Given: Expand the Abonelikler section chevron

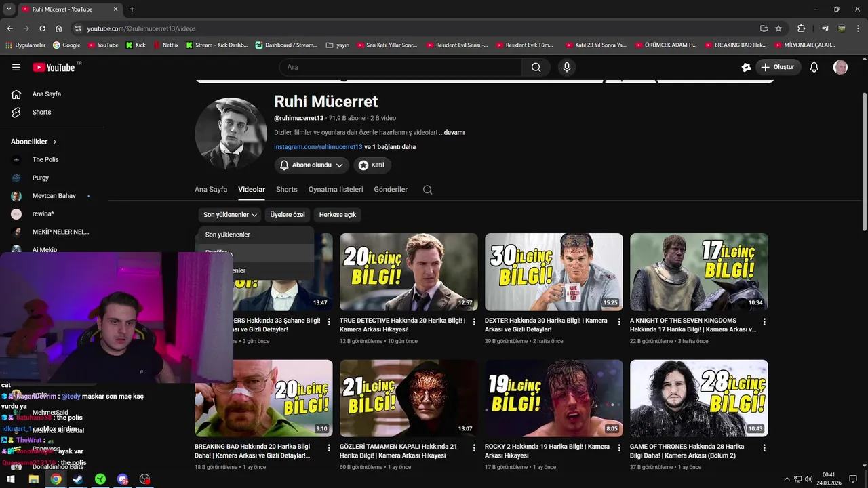Looking at the screenshot, I should 55,142.
